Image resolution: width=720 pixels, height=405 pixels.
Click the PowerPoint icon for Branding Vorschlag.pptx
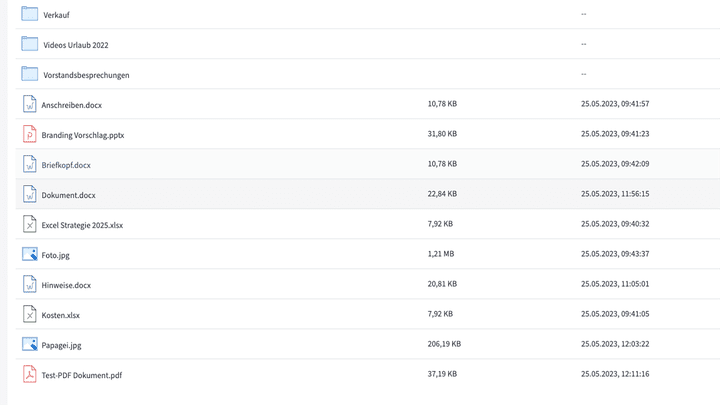(30, 134)
